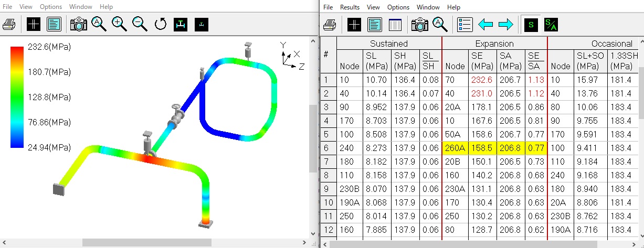Open the View menu in the left window
The height and width of the screenshot is (248, 644).
[x=26, y=7]
